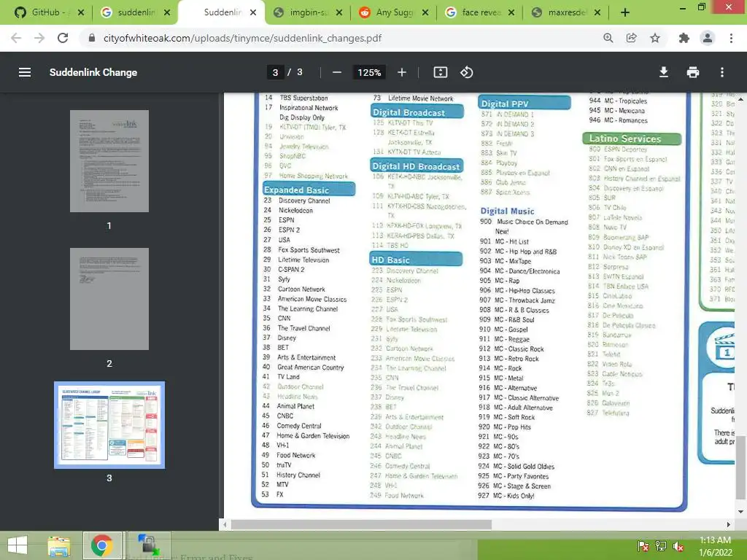747x560 pixels.
Task: Click the 125% zoom level field
Action: [369, 72]
